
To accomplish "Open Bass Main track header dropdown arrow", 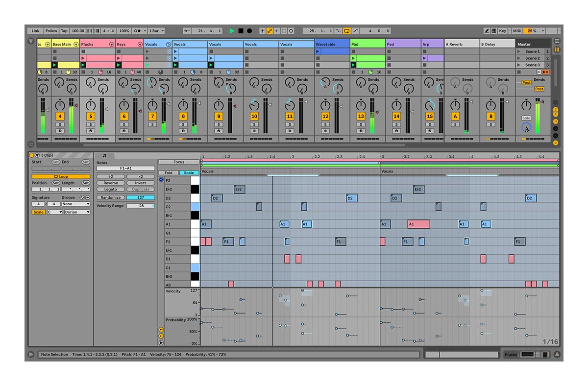I will point(76,44).
